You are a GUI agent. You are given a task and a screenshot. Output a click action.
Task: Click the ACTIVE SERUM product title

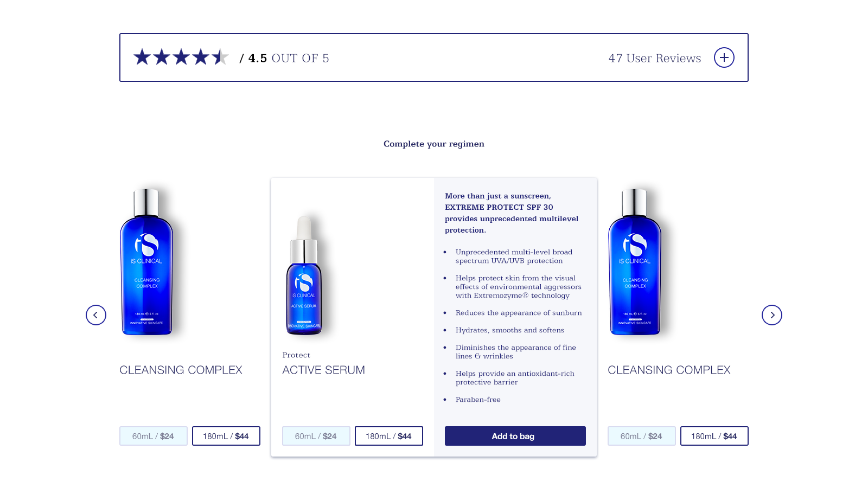[x=324, y=370]
